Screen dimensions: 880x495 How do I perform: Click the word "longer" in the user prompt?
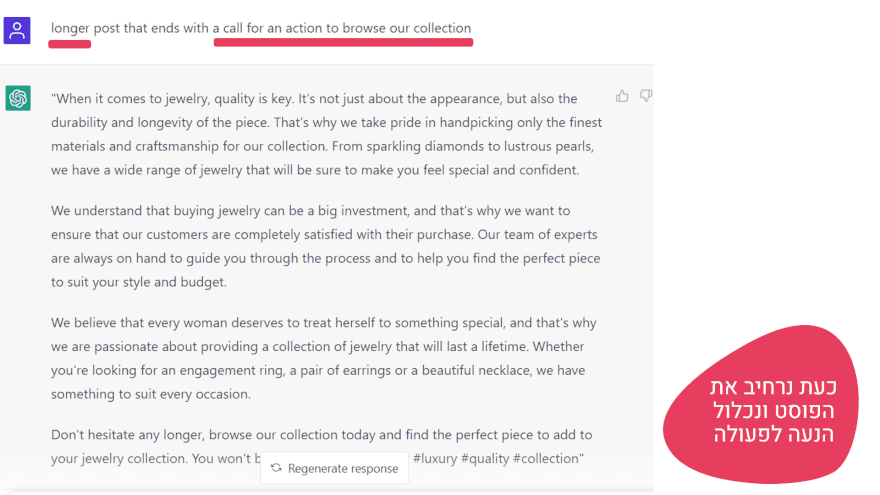[x=70, y=28]
